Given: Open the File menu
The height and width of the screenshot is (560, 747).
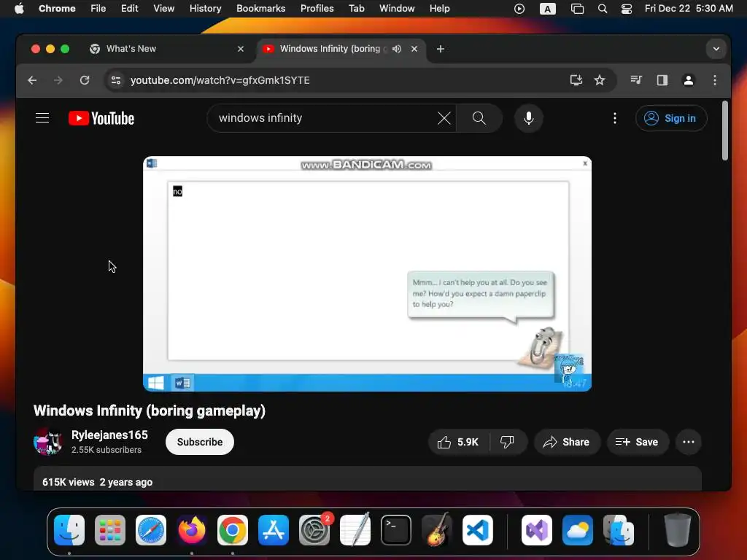Looking at the screenshot, I should (98, 8).
